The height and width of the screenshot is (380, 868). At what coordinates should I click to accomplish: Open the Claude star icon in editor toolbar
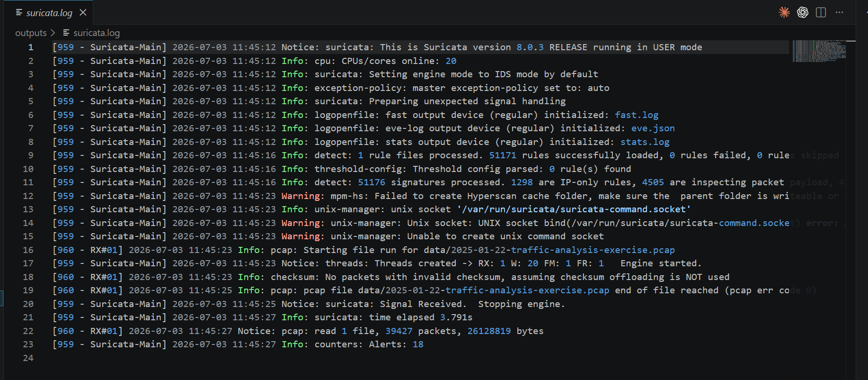coord(784,12)
